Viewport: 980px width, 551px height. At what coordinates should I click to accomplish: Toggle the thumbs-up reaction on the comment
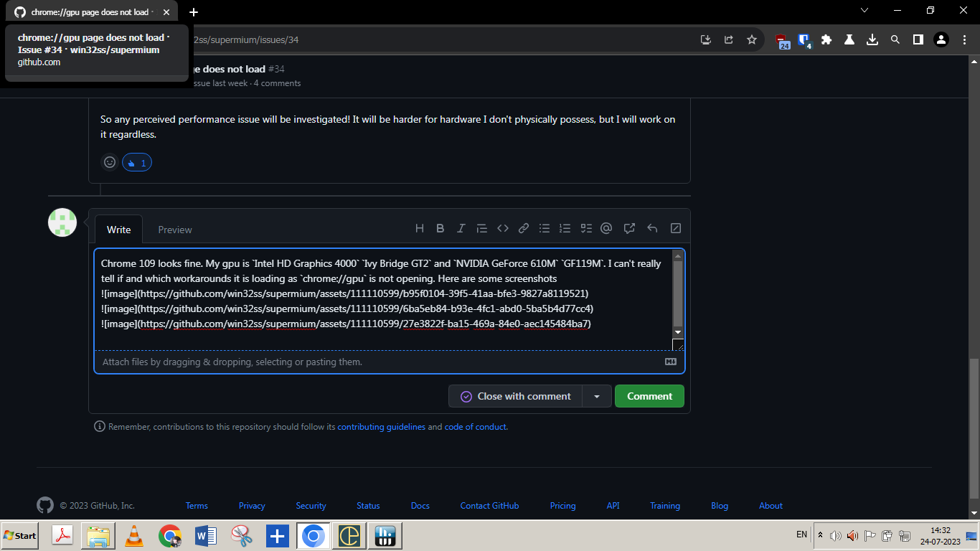[x=136, y=162]
